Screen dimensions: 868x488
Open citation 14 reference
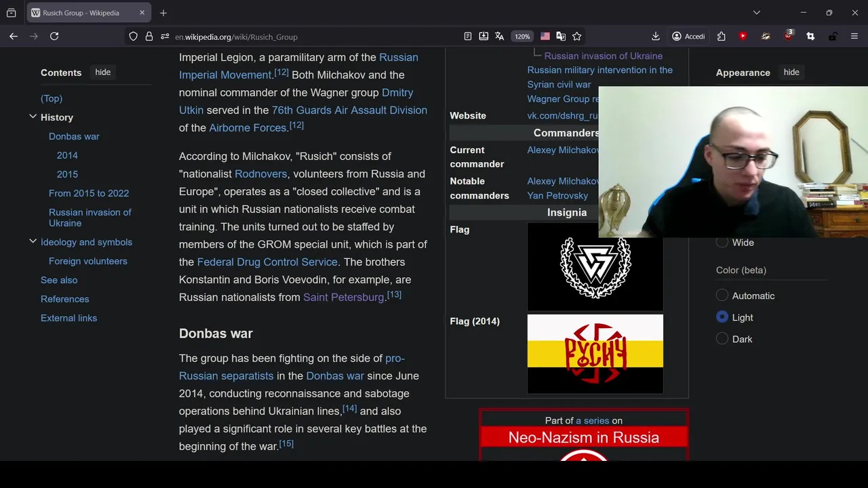pos(349,408)
